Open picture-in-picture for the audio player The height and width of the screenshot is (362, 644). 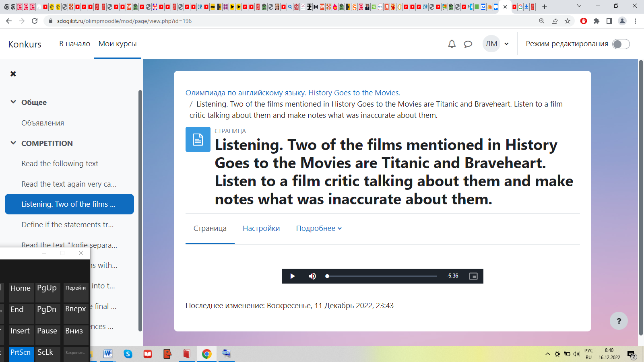(x=473, y=276)
